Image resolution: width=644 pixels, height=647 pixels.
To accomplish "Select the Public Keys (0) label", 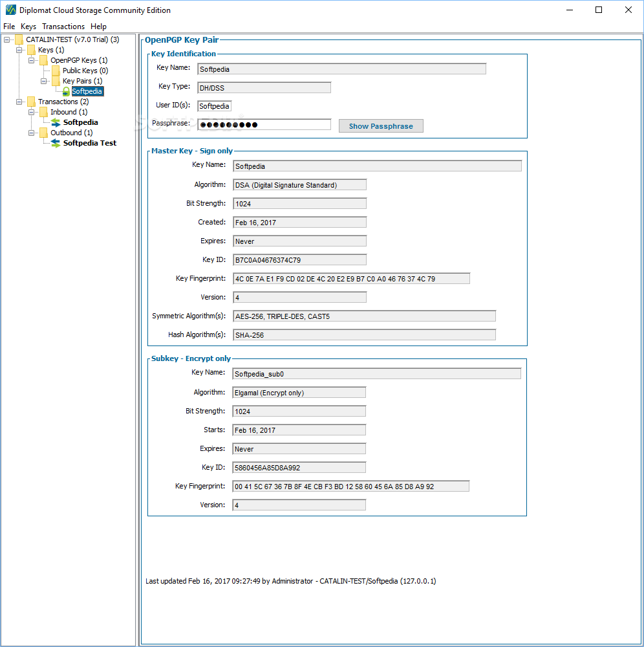I will tap(85, 71).
